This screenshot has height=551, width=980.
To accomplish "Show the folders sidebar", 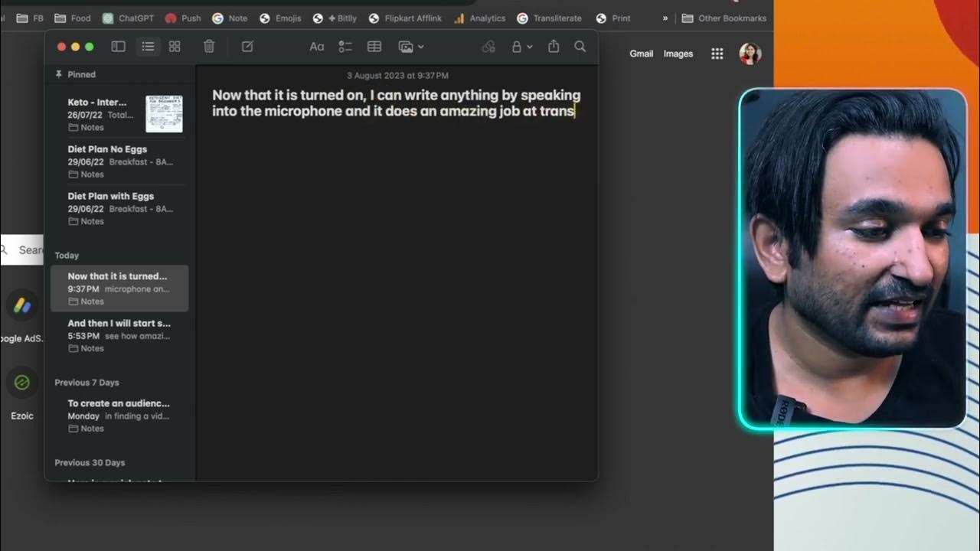I will coord(117,47).
